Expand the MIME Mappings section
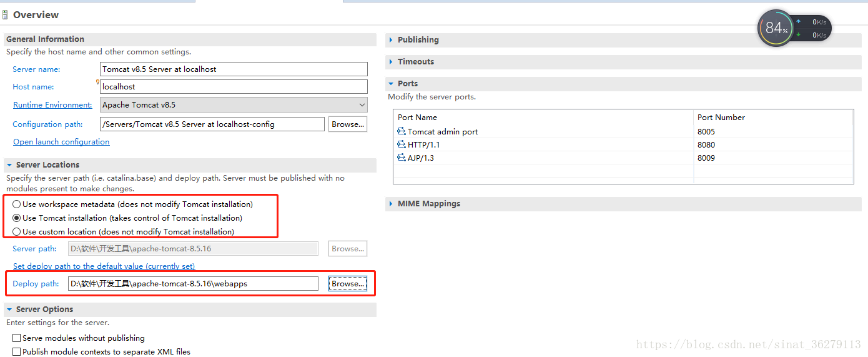This screenshot has height=357, width=868. tap(391, 204)
